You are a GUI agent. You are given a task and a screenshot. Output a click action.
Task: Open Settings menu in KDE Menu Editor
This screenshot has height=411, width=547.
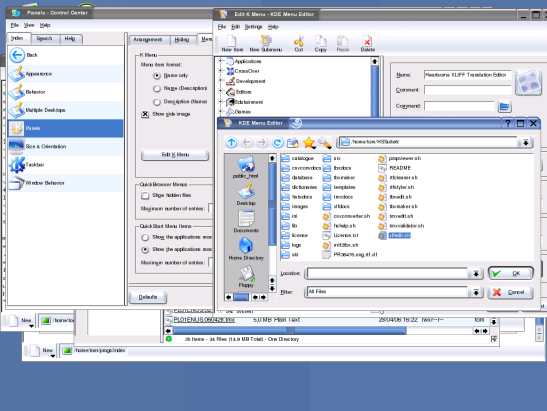pos(253,27)
